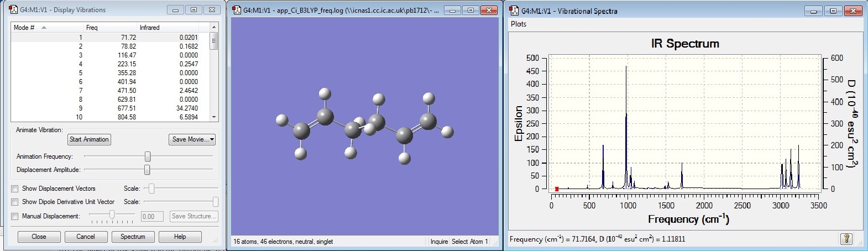The width and height of the screenshot is (868, 251).
Task: Click the Close button in Display Vibrations
Action: point(39,237)
